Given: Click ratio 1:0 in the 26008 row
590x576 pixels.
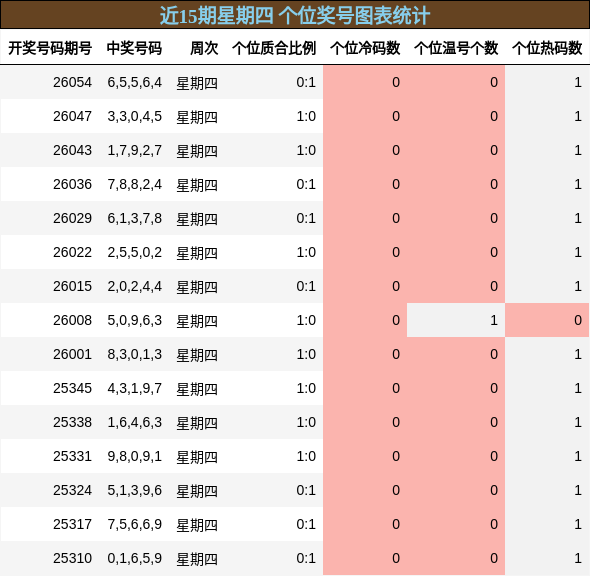Looking at the screenshot, I should point(306,320).
